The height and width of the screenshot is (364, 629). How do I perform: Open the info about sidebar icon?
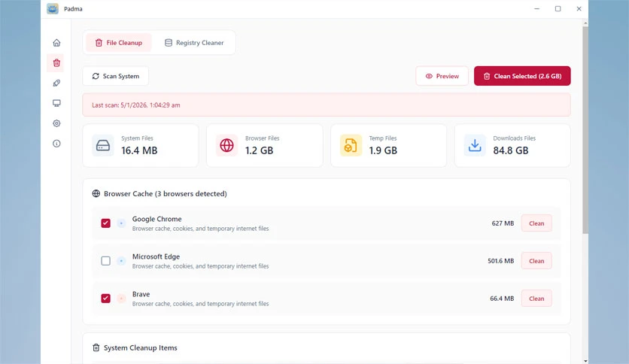pyautogui.click(x=56, y=144)
